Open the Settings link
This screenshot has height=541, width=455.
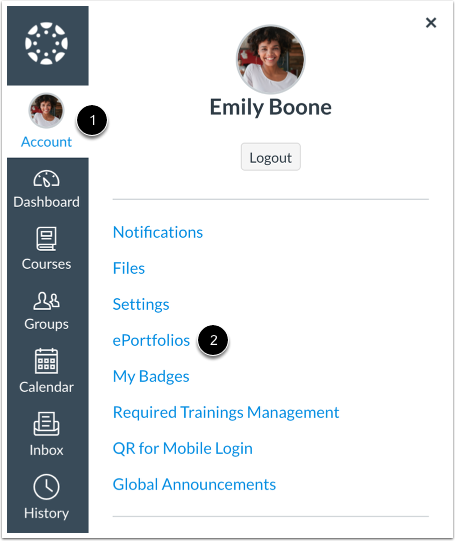(141, 305)
